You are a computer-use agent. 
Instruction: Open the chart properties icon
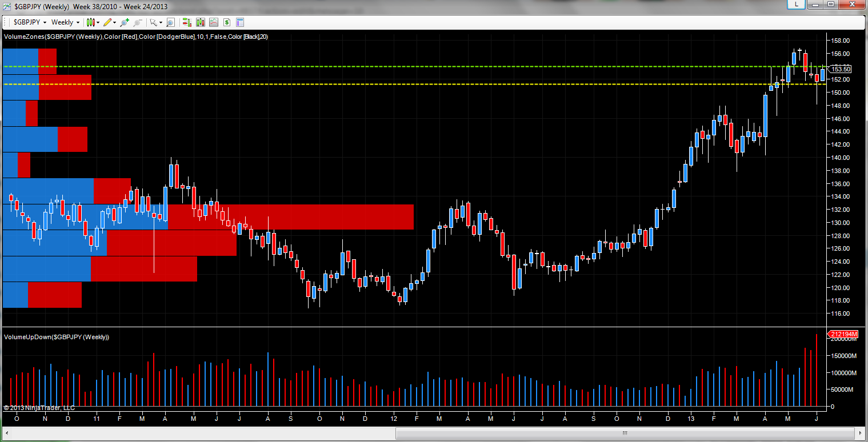click(240, 22)
